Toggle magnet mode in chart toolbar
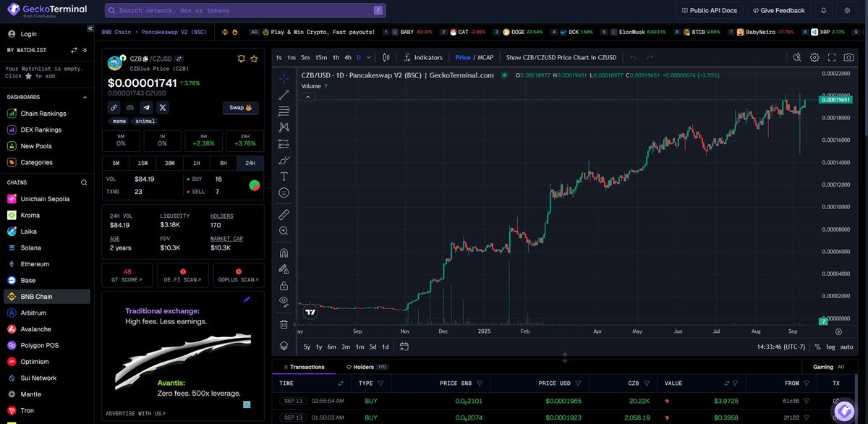Viewport: 868px width, 424px height. (284, 253)
